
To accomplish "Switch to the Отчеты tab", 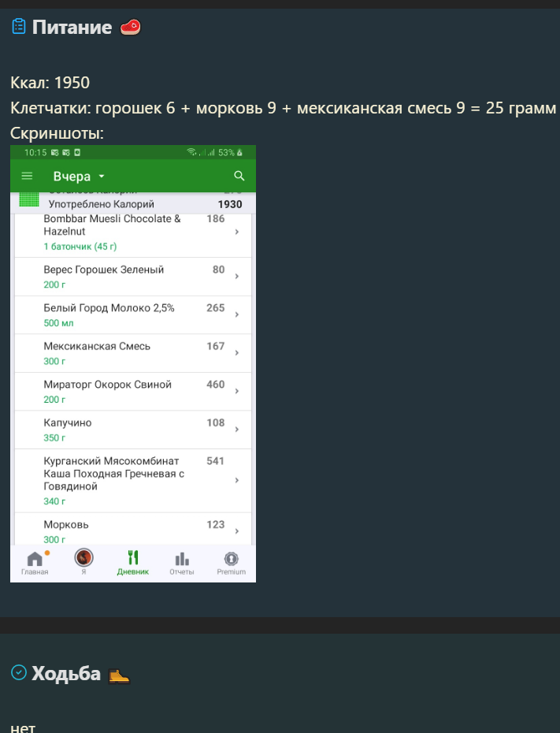I will pos(182,564).
